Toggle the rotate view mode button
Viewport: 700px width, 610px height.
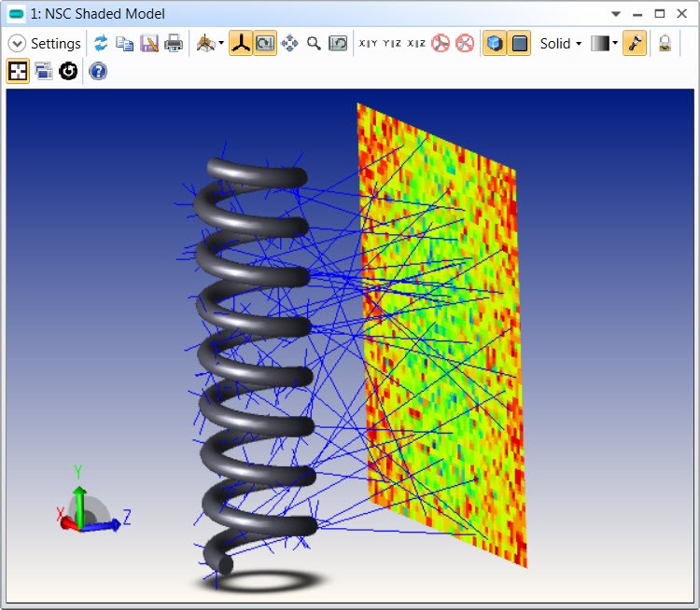tap(265, 43)
